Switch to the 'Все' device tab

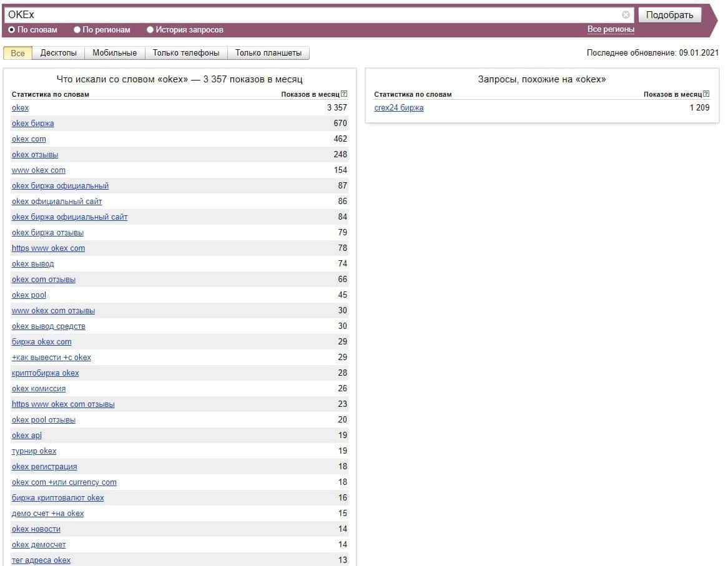(18, 53)
